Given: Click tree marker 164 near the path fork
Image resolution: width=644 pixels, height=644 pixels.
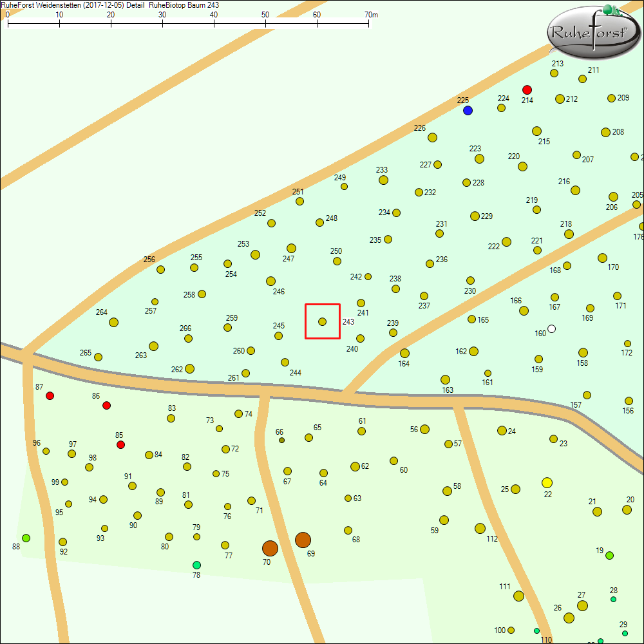Looking at the screenshot, I should click(404, 353).
